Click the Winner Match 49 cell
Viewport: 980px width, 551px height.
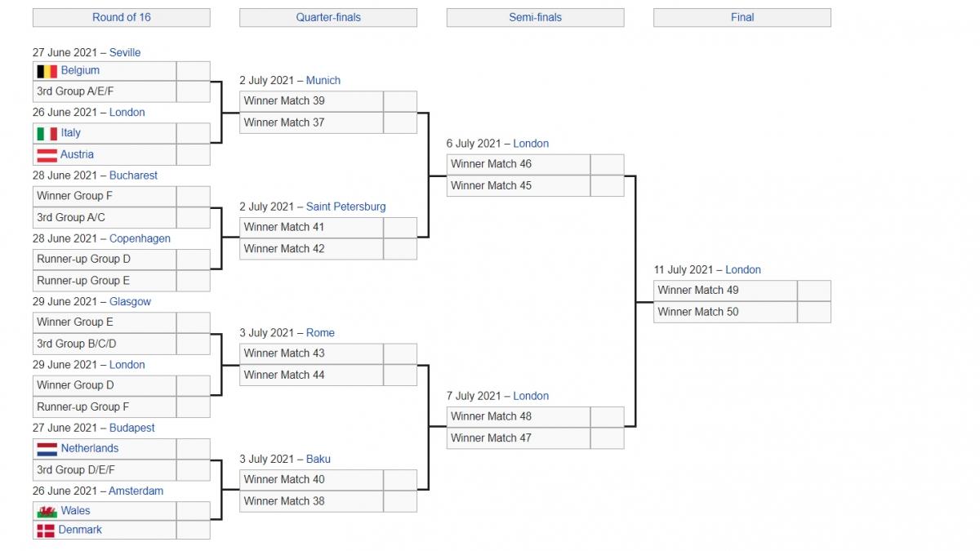pyautogui.click(x=725, y=291)
